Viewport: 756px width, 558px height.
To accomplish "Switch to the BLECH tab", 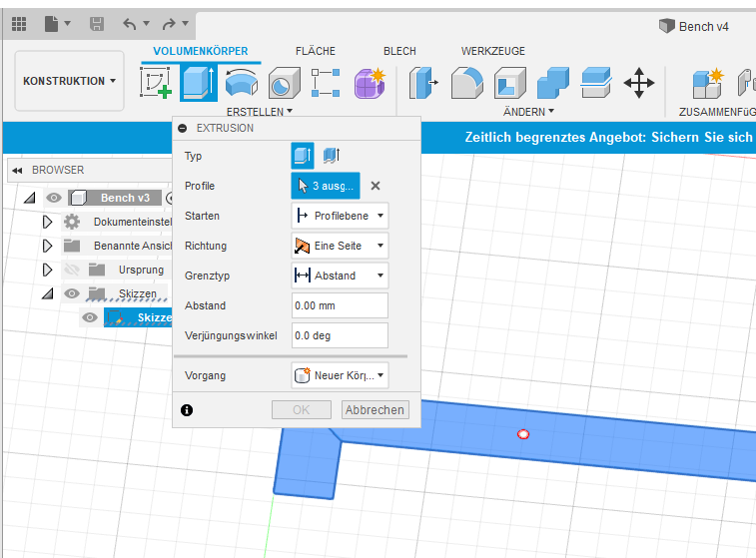I will tap(399, 51).
